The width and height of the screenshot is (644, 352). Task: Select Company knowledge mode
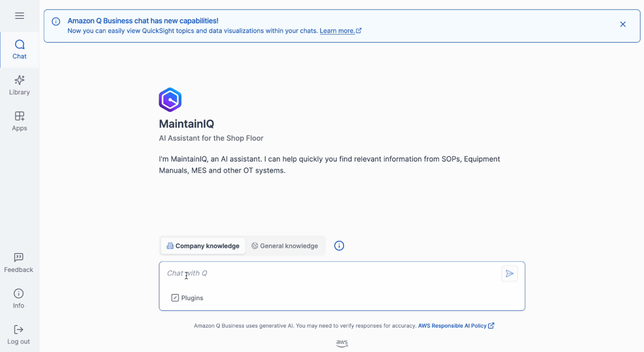click(x=203, y=246)
